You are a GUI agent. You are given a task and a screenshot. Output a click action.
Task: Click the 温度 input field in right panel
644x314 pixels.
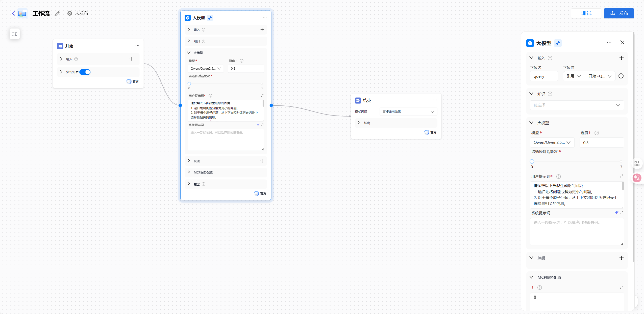(601, 142)
